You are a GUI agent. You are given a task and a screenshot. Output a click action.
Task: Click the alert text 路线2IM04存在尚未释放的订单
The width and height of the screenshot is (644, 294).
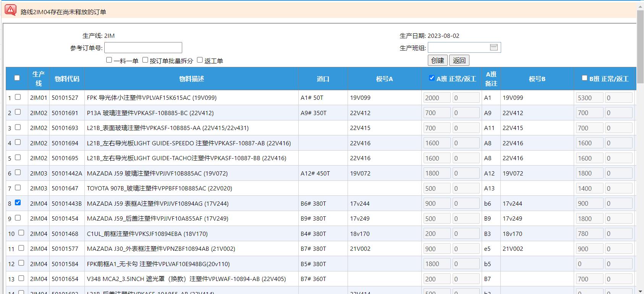63,12
